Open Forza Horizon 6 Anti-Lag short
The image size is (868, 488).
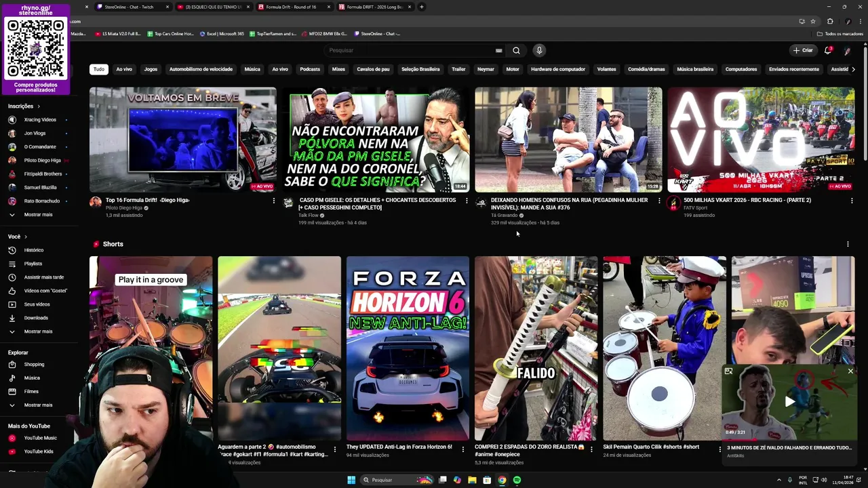coord(408,348)
